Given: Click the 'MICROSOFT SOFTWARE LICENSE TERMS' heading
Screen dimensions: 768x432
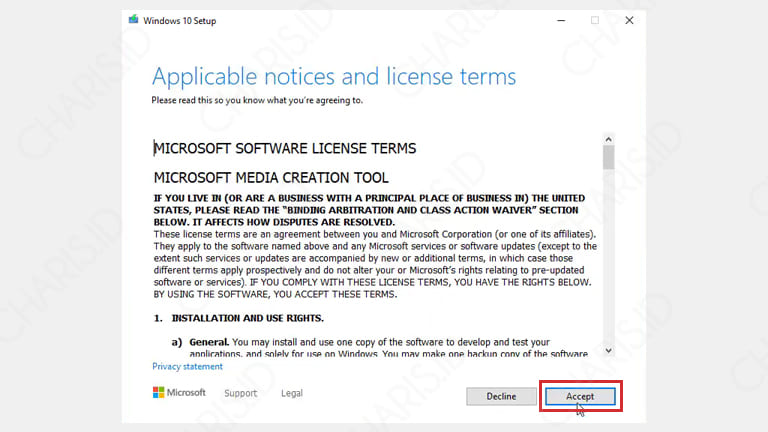Looking at the screenshot, I should [285, 148].
